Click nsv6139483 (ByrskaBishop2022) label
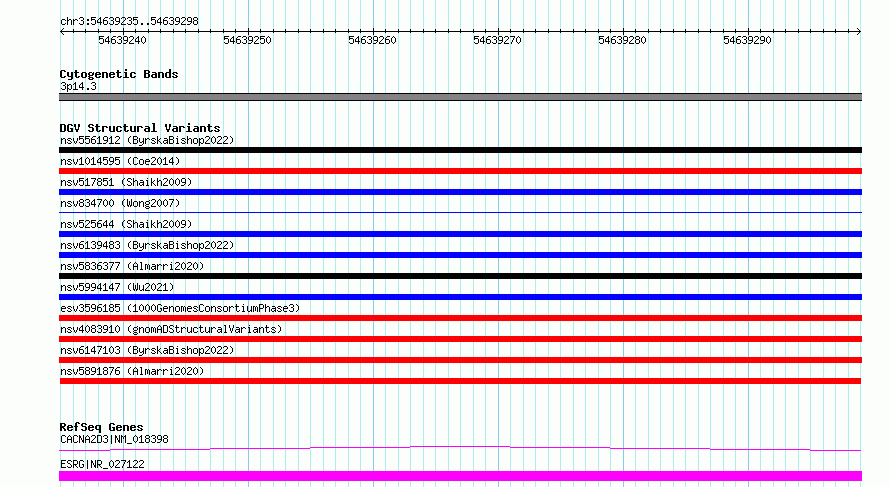Screen dimensions: 890x487 (147, 245)
